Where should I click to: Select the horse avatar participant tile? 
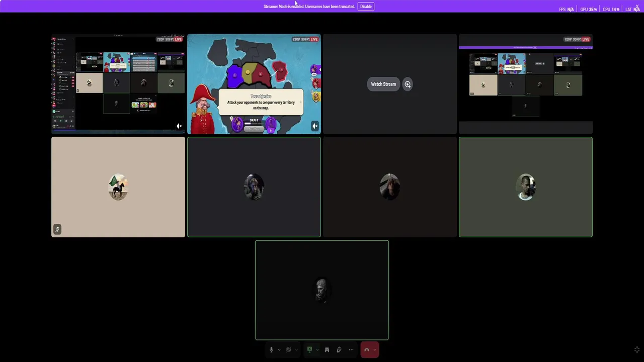click(x=118, y=187)
